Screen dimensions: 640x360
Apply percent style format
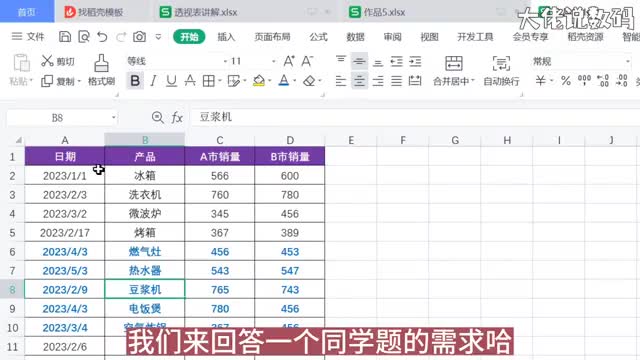pos(566,81)
